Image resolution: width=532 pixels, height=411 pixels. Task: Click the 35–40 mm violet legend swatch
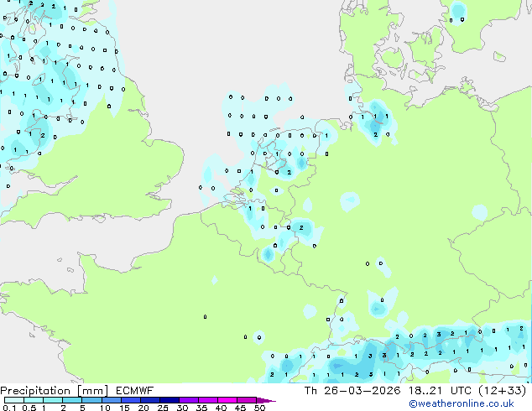(207, 400)
